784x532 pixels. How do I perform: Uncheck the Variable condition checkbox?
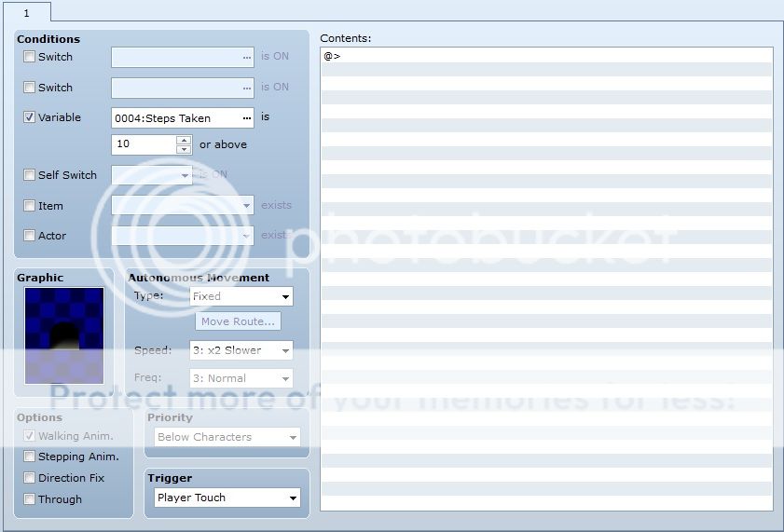point(30,117)
